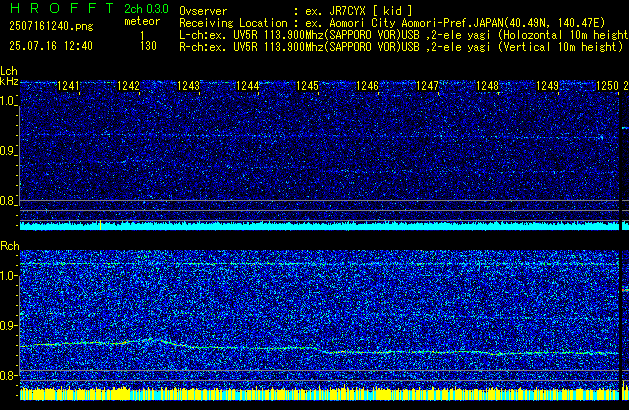The width and height of the screenshot is (629, 410).
Task: Click the Lch 0.9 frequency tick label
Action: pyautogui.click(x=8, y=151)
